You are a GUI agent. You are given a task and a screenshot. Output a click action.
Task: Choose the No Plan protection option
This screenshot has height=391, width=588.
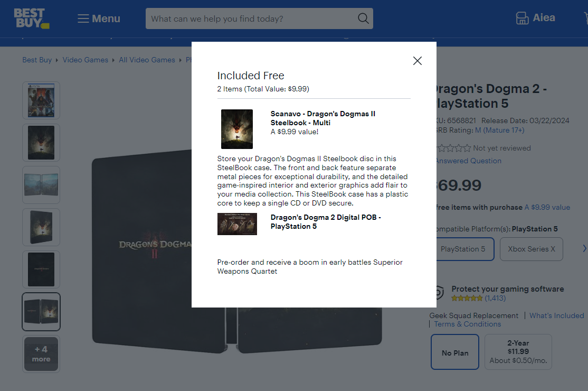coord(454,352)
